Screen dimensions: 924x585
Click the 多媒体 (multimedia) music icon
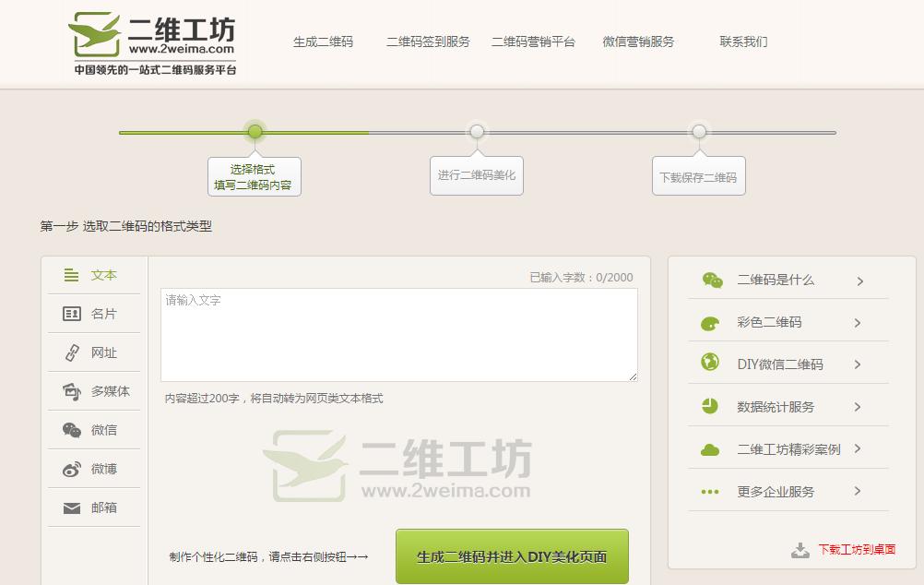[x=70, y=391]
